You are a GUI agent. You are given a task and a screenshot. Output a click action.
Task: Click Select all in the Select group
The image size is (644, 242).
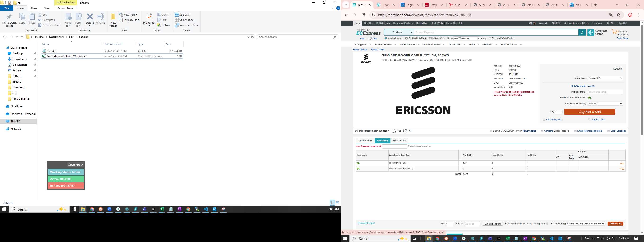(183, 15)
